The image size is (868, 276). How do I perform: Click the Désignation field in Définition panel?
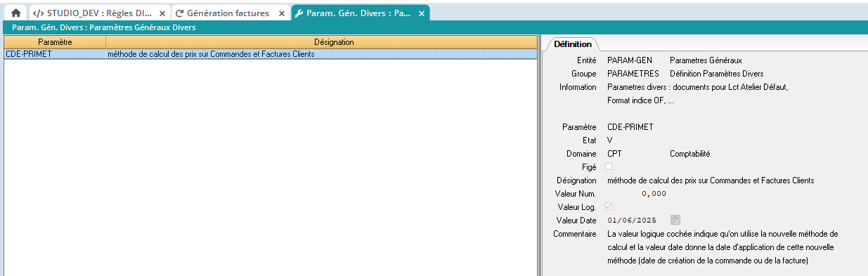pos(711,180)
